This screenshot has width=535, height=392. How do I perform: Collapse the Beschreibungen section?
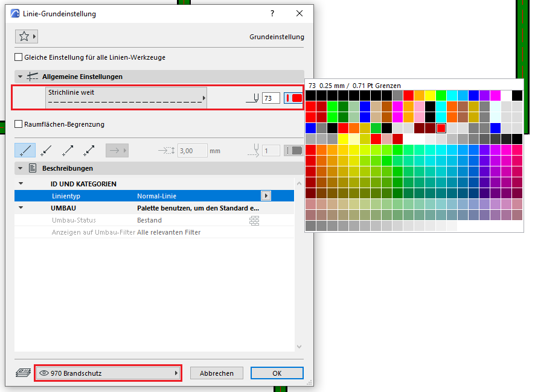coord(21,169)
